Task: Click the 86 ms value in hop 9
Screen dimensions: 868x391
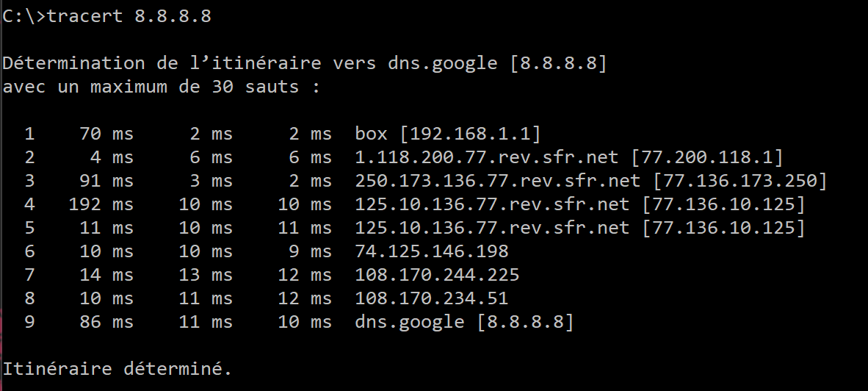Action: coord(107,322)
